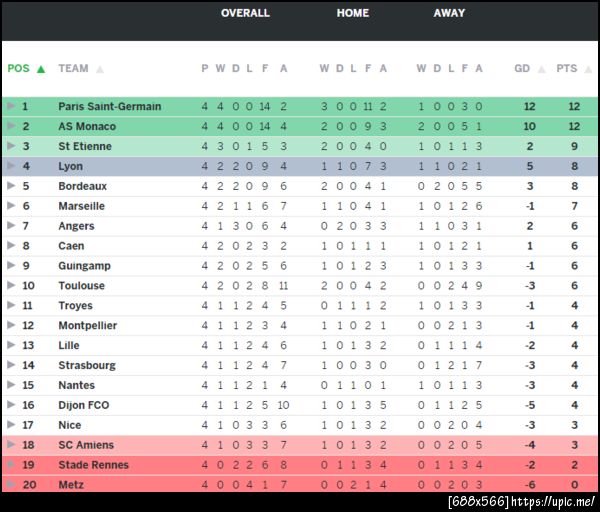The height and width of the screenshot is (512, 600).
Task: Click the POS column header label
Action: [x=18, y=69]
